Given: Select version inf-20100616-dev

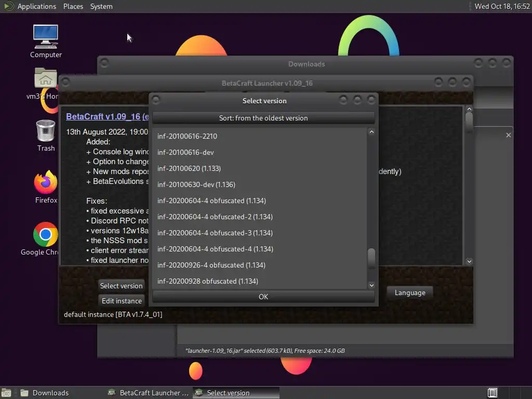Looking at the screenshot, I should pyautogui.click(x=260, y=152).
